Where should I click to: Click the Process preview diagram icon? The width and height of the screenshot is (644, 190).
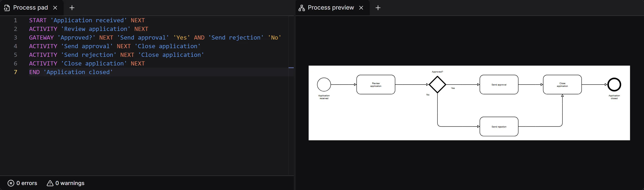pyautogui.click(x=302, y=8)
